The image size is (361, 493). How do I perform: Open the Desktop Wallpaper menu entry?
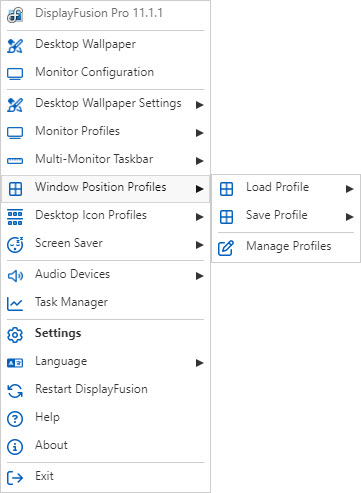point(105,45)
